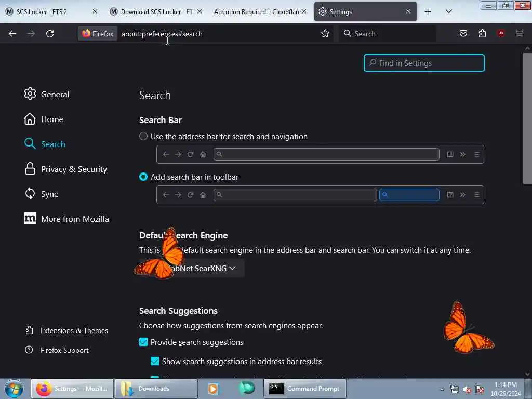Viewport: 532px width, 399px height.
Task: Click the scrollbar up arrow
Action: click(527, 48)
